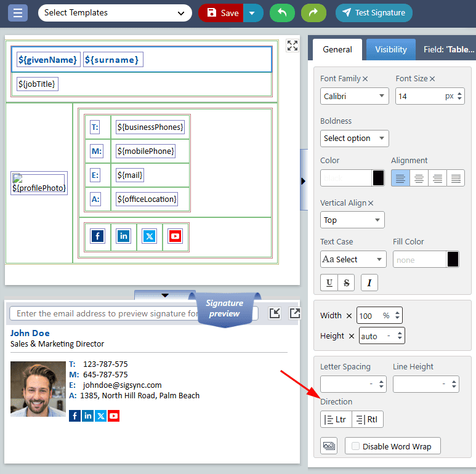Click the italic formatting icon
This screenshot has height=474, width=476.
tap(369, 283)
